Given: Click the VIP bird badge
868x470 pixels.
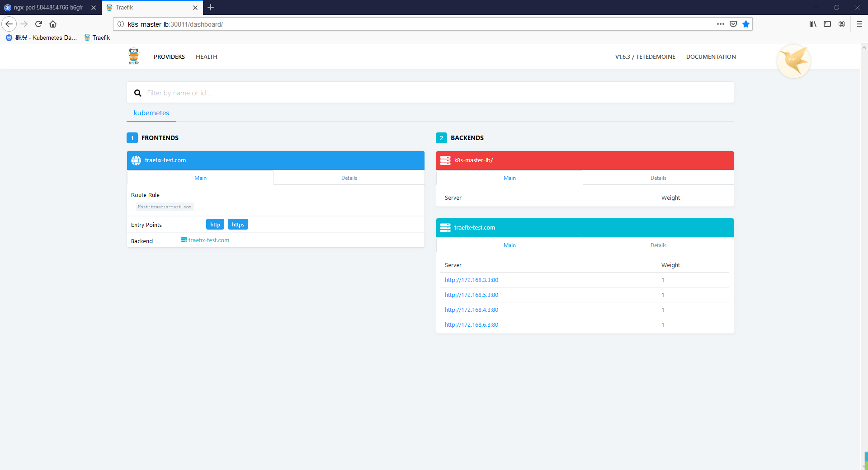Looking at the screenshot, I should pos(794,61).
